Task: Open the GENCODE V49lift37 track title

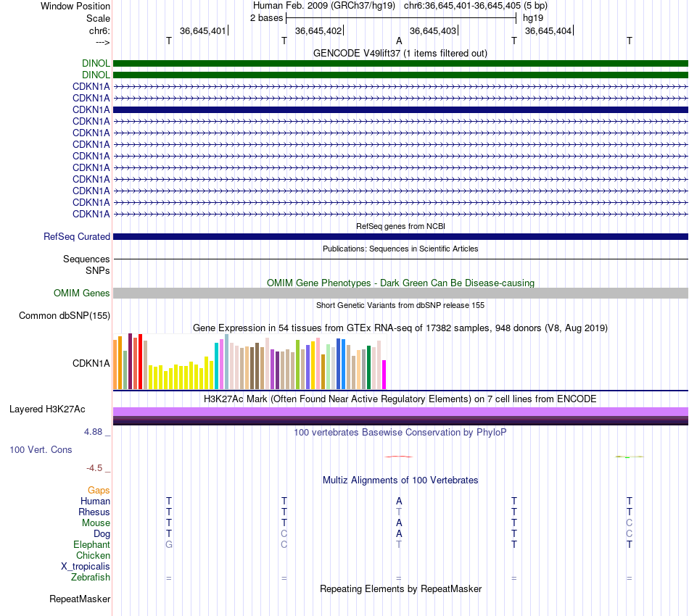Action: point(400,53)
